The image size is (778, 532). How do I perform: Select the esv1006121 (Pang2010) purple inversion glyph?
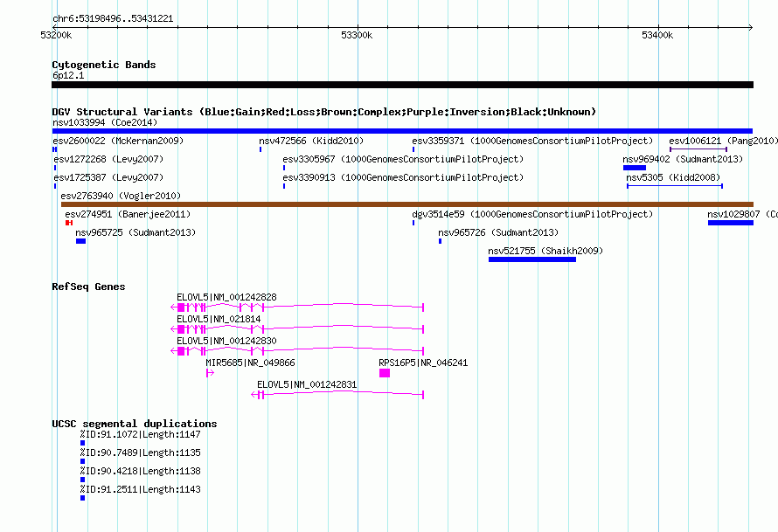coord(698,149)
